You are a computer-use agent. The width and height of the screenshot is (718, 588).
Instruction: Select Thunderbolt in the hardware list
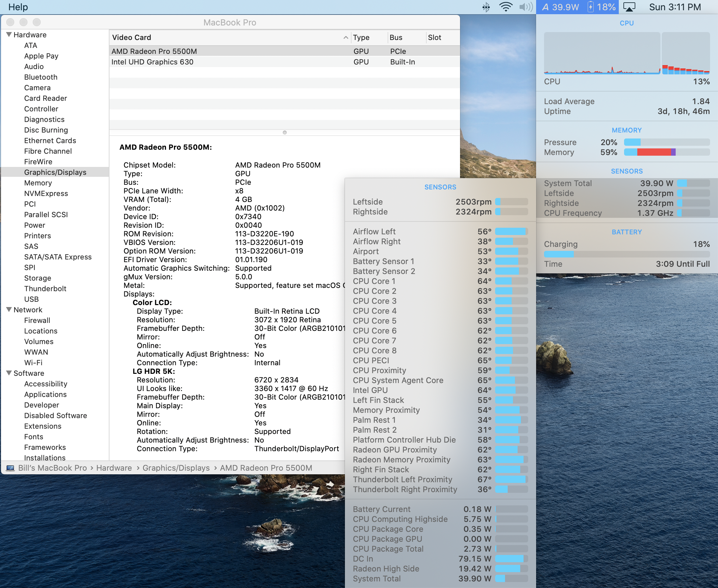[x=45, y=289]
